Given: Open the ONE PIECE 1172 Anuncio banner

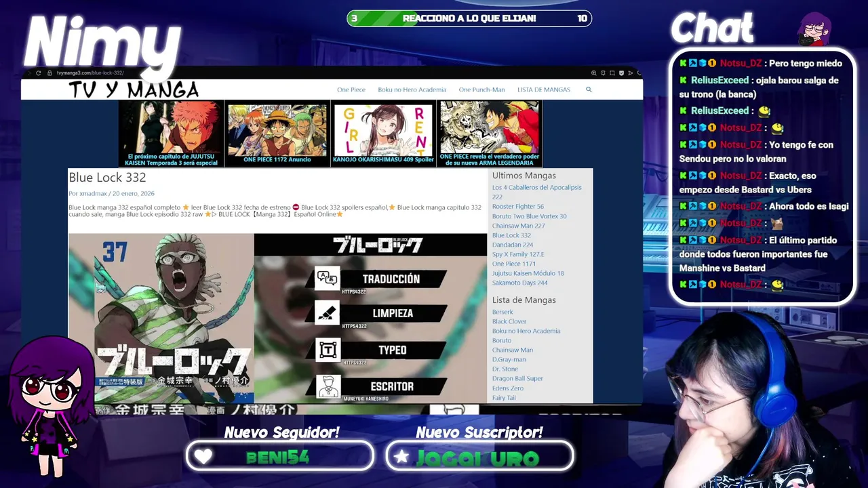Looking at the screenshot, I should 277,134.
